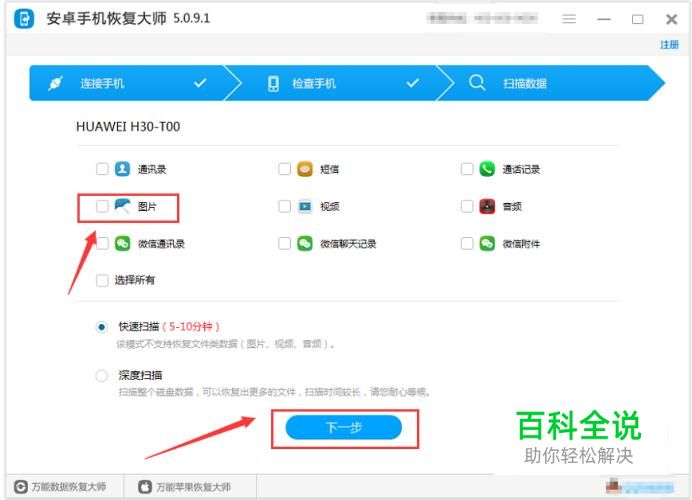Select the 快速扫描 radio button
This screenshot has width=692, height=500.
(x=102, y=327)
